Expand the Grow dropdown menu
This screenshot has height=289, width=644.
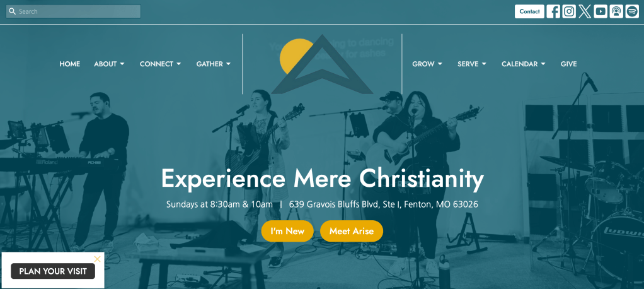click(x=427, y=64)
